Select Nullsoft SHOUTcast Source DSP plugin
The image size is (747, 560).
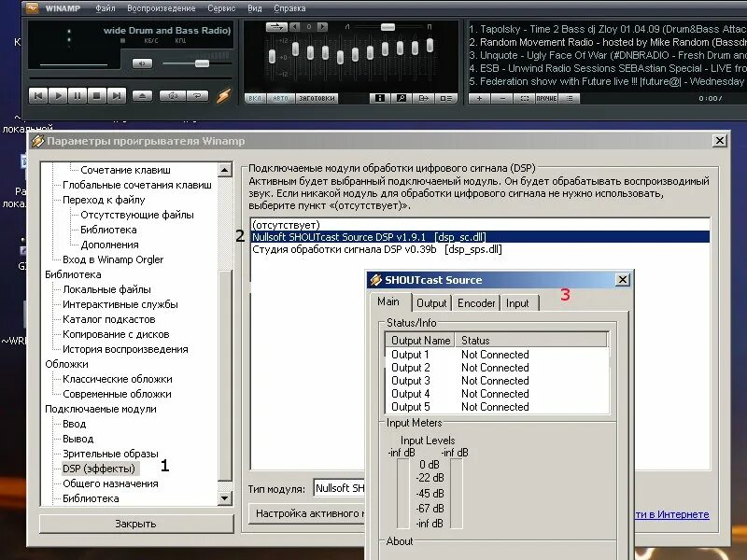click(480, 237)
